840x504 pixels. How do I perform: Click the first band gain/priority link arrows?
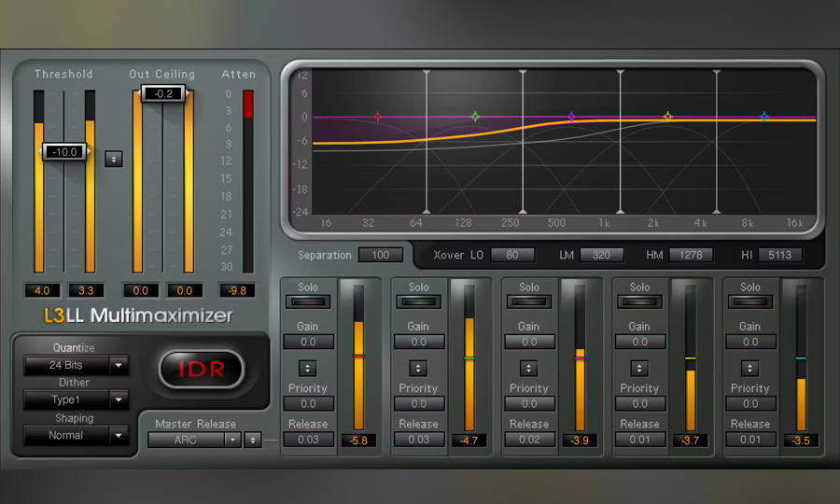(307, 368)
